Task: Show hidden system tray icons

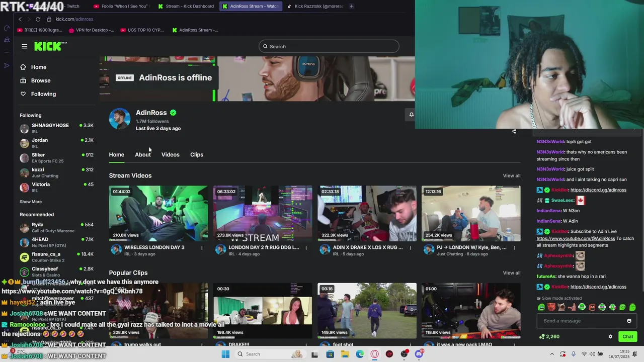Action: tap(552, 354)
